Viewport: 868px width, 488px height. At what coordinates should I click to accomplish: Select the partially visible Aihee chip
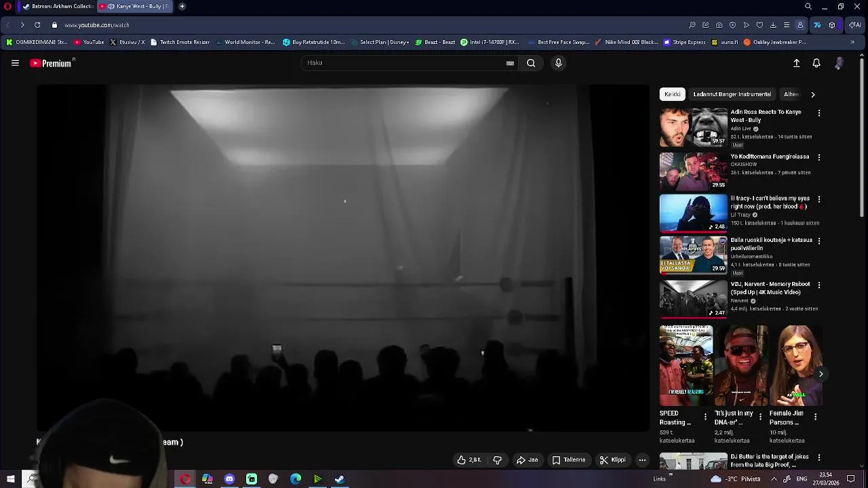(x=791, y=94)
